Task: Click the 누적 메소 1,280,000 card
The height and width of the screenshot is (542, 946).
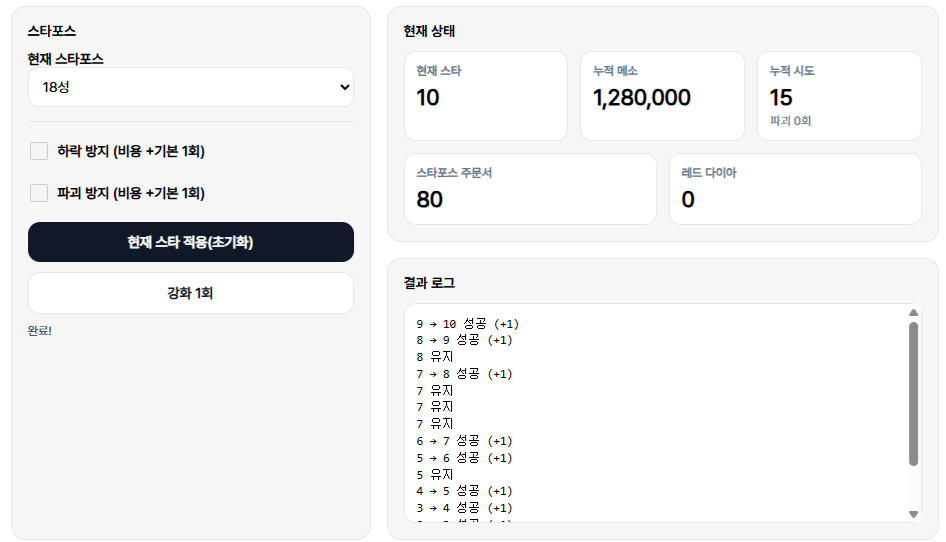Action: [x=662, y=96]
